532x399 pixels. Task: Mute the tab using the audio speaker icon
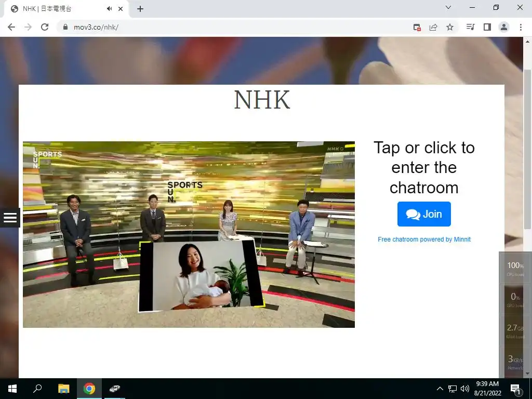pyautogui.click(x=109, y=9)
